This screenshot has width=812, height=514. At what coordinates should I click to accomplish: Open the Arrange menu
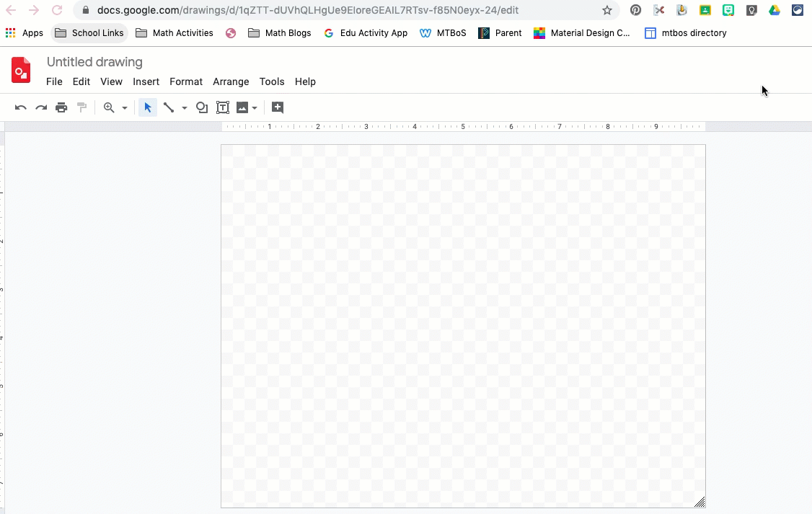pos(231,81)
